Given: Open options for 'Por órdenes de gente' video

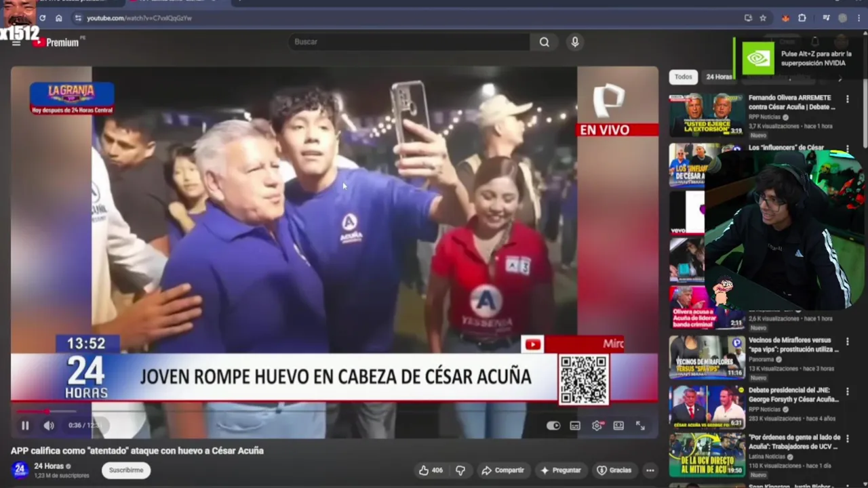Looking at the screenshot, I should (x=847, y=440).
